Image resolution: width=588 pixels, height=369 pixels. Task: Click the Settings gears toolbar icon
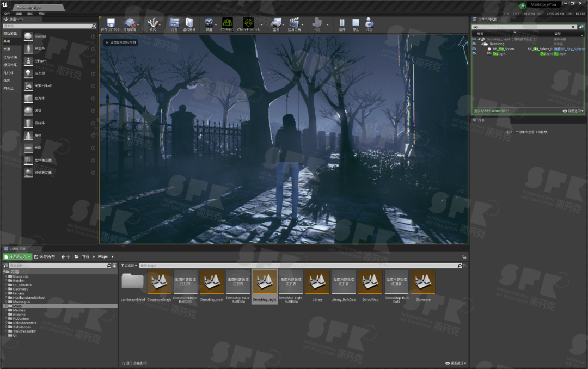(209, 22)
